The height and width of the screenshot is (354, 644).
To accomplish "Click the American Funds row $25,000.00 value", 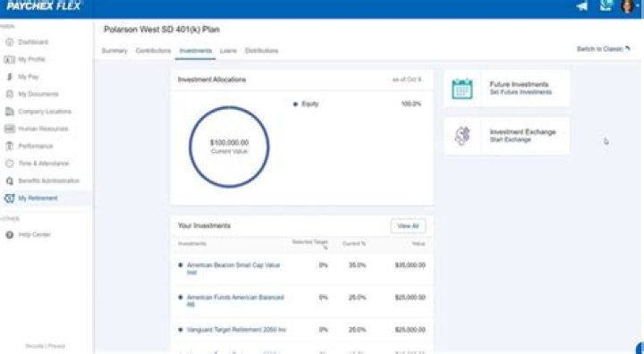I will (410, 298).
